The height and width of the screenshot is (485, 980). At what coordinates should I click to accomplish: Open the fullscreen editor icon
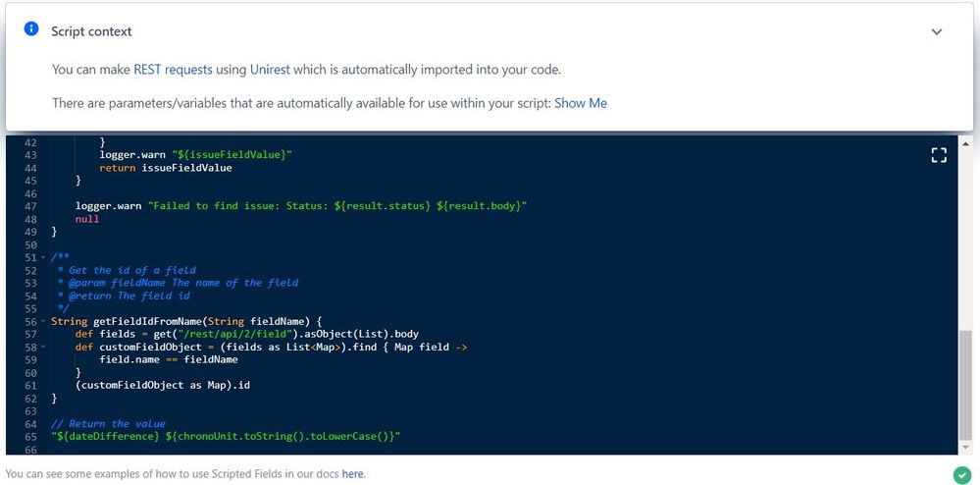coord(939,155)
